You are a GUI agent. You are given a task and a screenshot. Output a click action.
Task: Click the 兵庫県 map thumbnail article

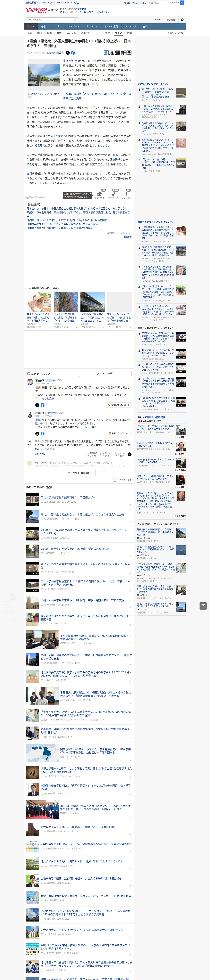42,752
